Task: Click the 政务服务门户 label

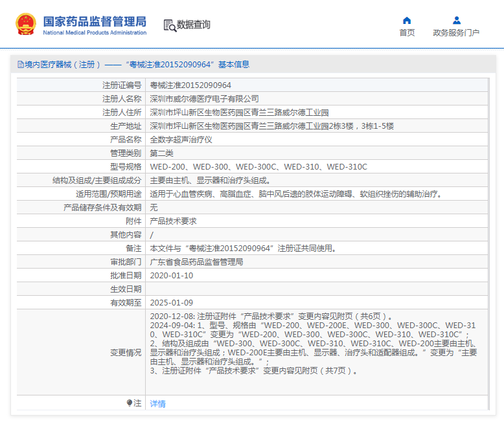Action: coord(456,33)
